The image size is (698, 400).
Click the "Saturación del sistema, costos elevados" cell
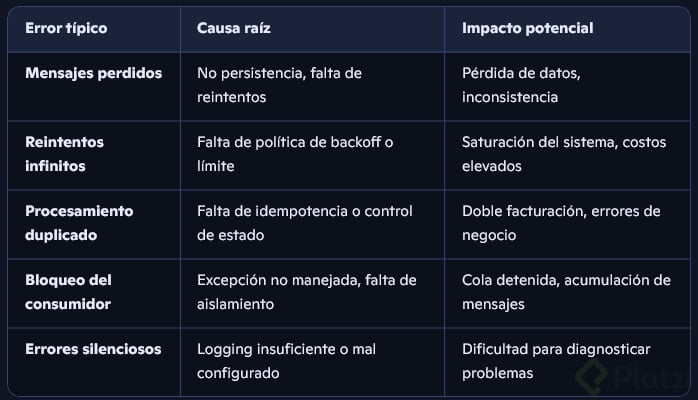(x=562, y=154)
